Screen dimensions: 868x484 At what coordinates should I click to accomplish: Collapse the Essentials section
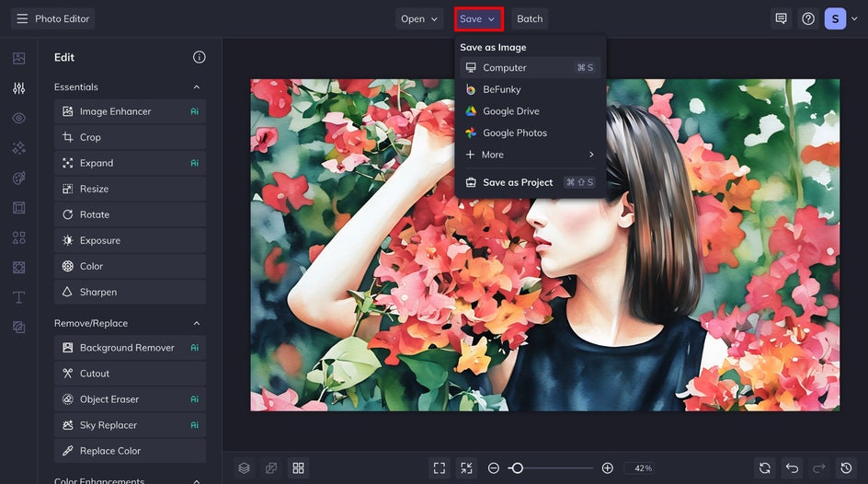tap(197, 86)
